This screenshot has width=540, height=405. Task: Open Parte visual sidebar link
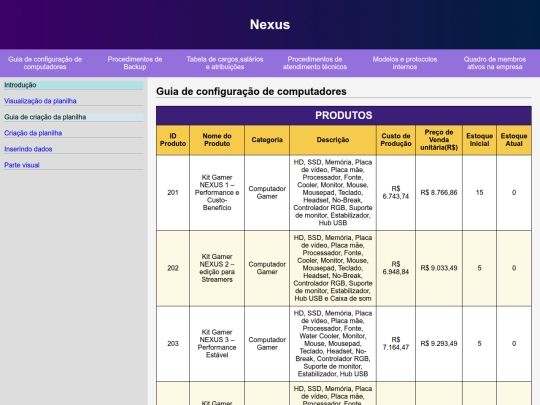point(22,165)
